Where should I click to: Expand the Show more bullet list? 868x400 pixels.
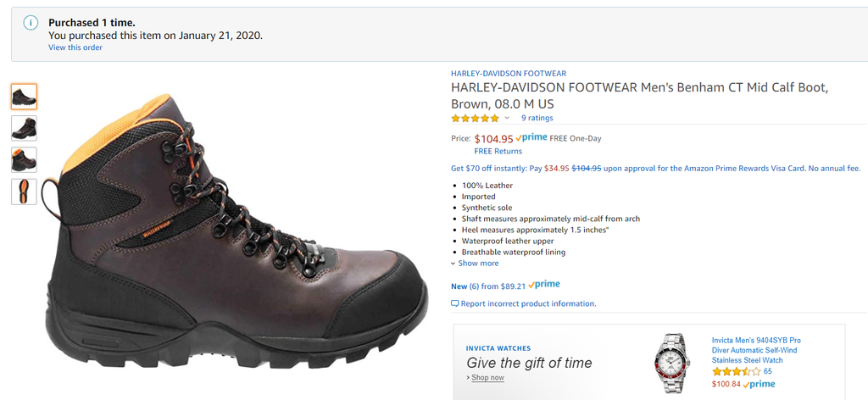(478, 263)
